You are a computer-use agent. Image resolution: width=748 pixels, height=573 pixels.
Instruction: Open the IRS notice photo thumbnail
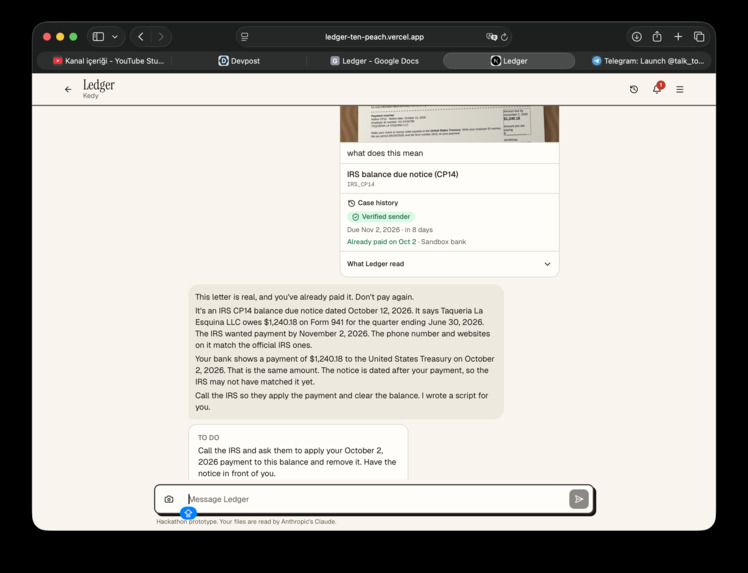coord(449,124)
